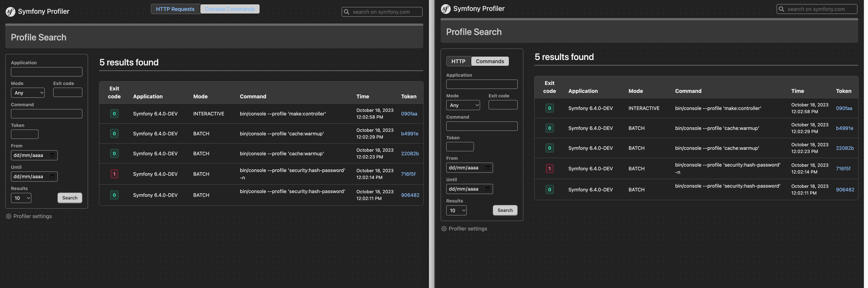The width and height of the screenshot is (868, 288).
Task: Open token 906482 in right table
Action: coord(845,190)
